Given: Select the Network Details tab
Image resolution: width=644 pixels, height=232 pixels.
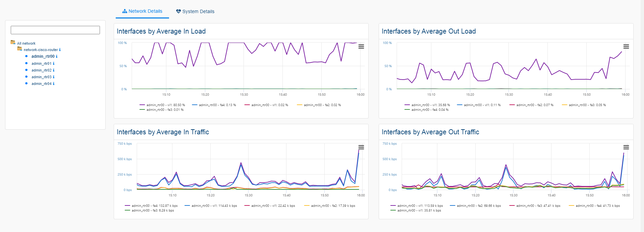Looking at the screenshot, I should 142,11.
